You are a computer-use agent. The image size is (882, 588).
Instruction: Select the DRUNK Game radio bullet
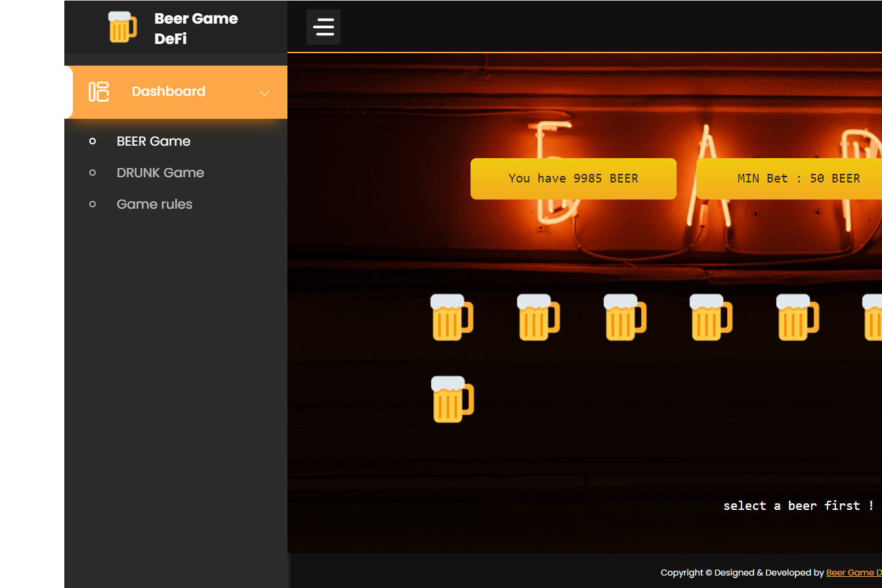click(93, 172)
